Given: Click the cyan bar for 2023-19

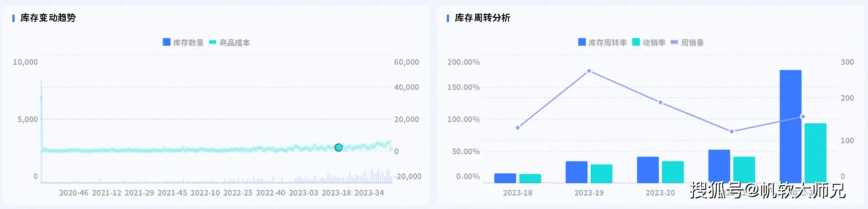Looking at the screenshot, I should pos(601,174).
